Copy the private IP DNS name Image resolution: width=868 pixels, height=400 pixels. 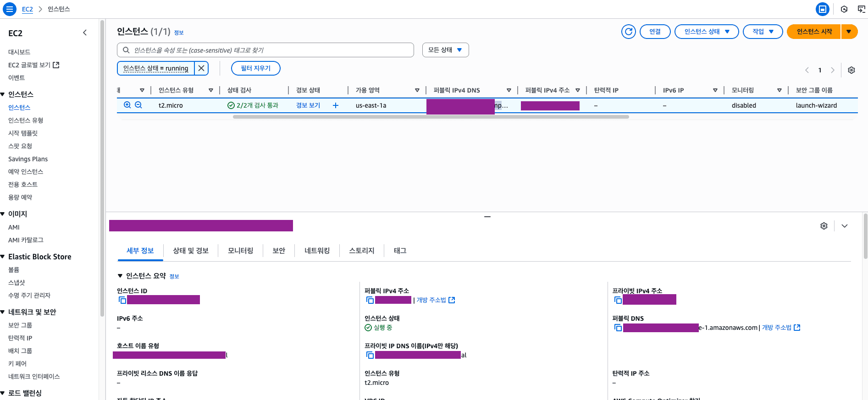(x=370, y=355)
